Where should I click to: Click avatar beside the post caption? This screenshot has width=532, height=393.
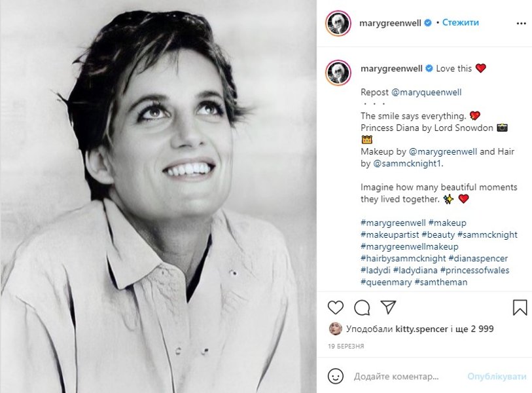[x=338, y=72]
